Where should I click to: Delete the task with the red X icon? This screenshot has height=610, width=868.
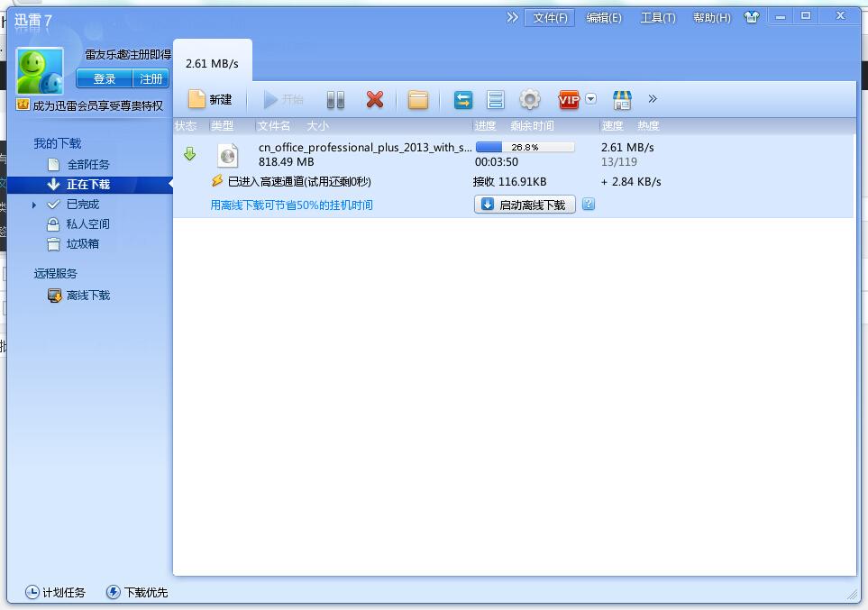pos(375,100)
